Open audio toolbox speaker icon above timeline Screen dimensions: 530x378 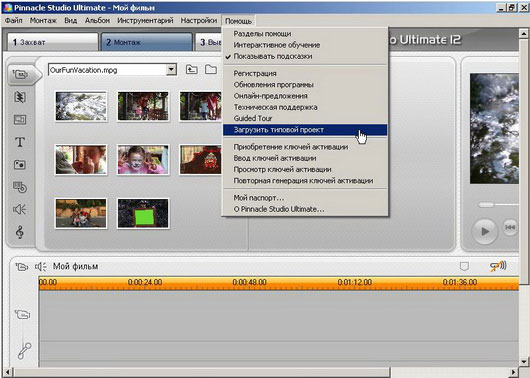point(41,267)
